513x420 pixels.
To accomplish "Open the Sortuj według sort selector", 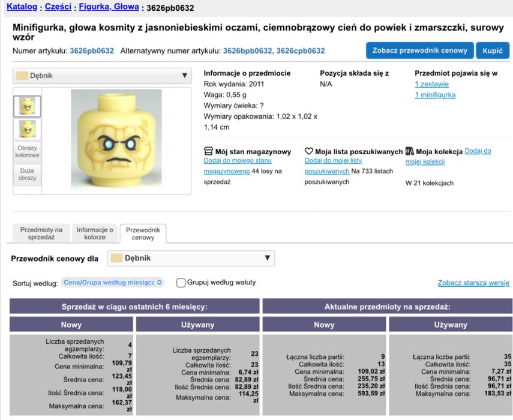I will pos(112,282).
